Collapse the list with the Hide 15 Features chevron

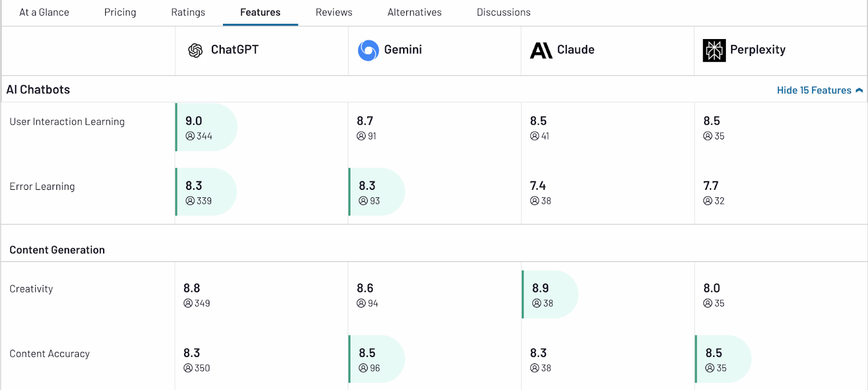pyautogui.click(x=859, y=90)
